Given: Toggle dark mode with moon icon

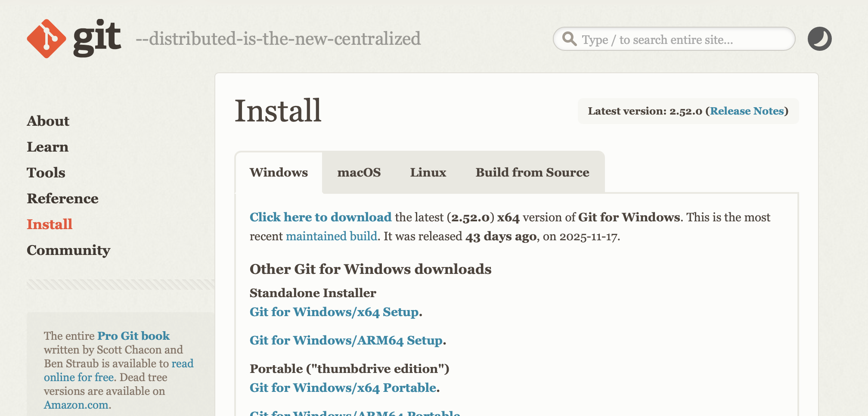Looking at the screenshot, I should (x=819, y=39).
